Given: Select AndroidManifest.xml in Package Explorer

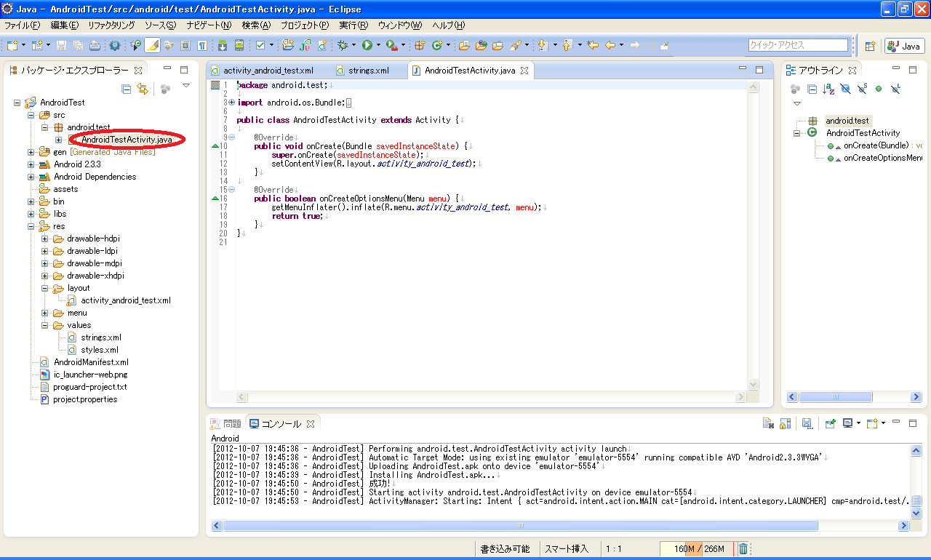Looking at the screenshot, I should click(90, 362).
